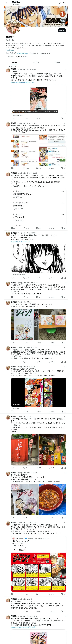Switch to the Media tab
This screenshot has height=644, width=72.
pyautogui.click(x=57, y=62)
